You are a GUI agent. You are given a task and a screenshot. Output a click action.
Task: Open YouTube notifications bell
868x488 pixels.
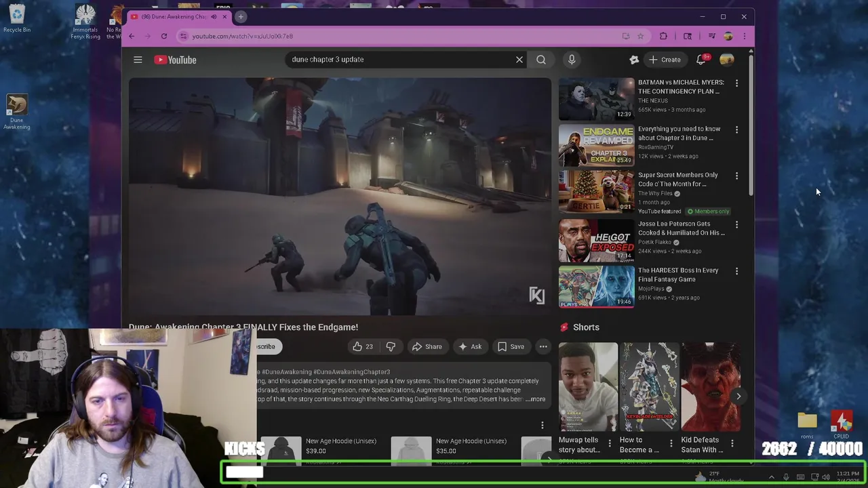(701, 60)
